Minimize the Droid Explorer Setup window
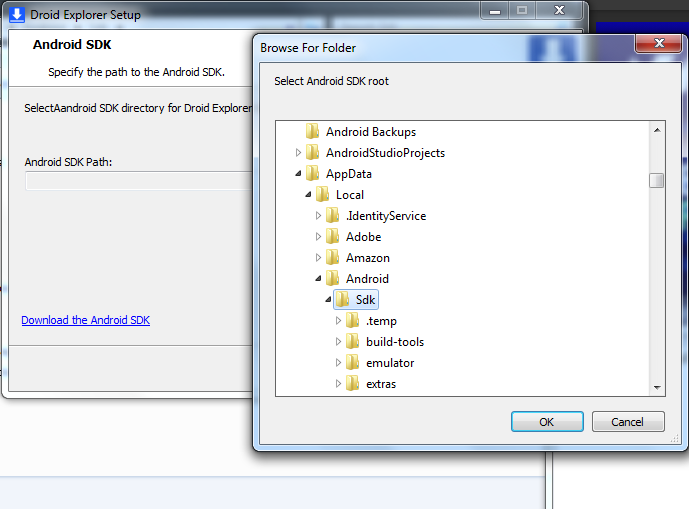The width and height of the screenshot is (689, 509). tap(495, 11)
